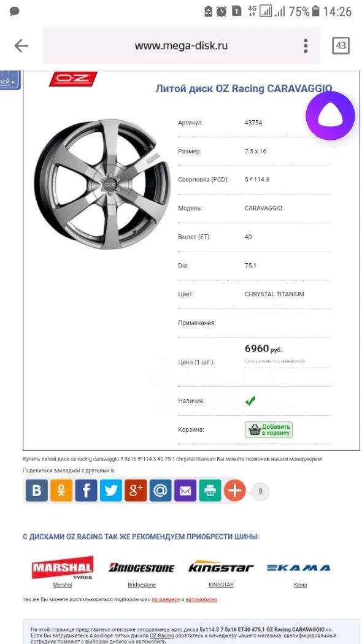The image size is (362, 644).
Task: Open Marshal tyres link
Action: [63, 585]
